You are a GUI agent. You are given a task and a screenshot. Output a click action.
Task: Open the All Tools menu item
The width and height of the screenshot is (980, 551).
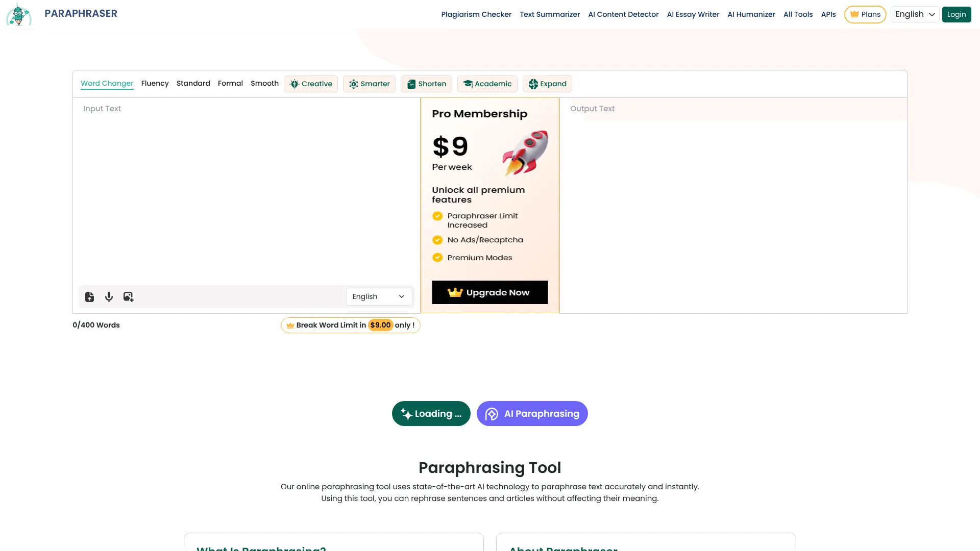(798, 14)
